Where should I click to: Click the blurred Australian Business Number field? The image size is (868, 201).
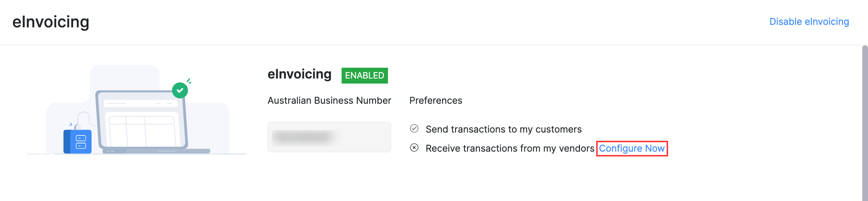click(x=329, y=137)
